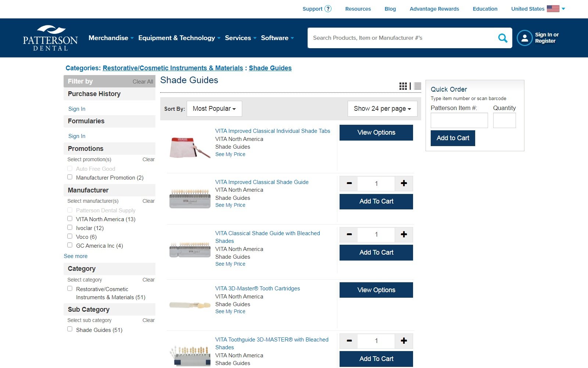Screen dimensions: 588x368
Task: Click Sign In under Formularies
Action: [77, 136]
